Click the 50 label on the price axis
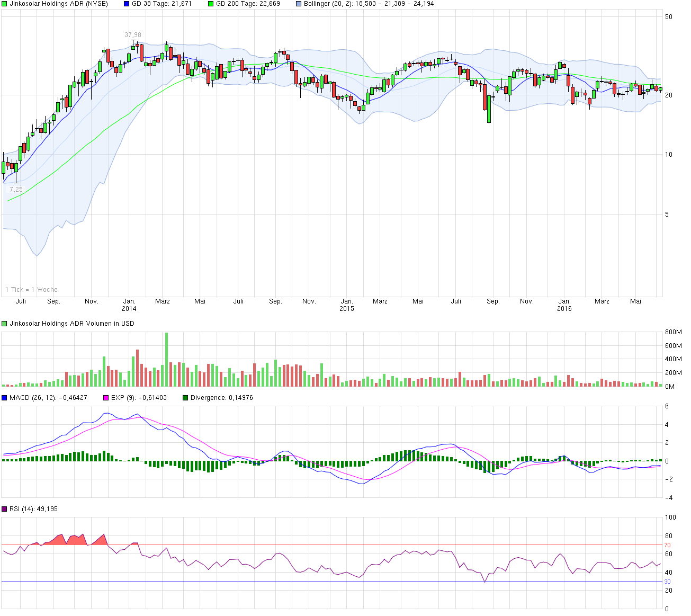 669,17
